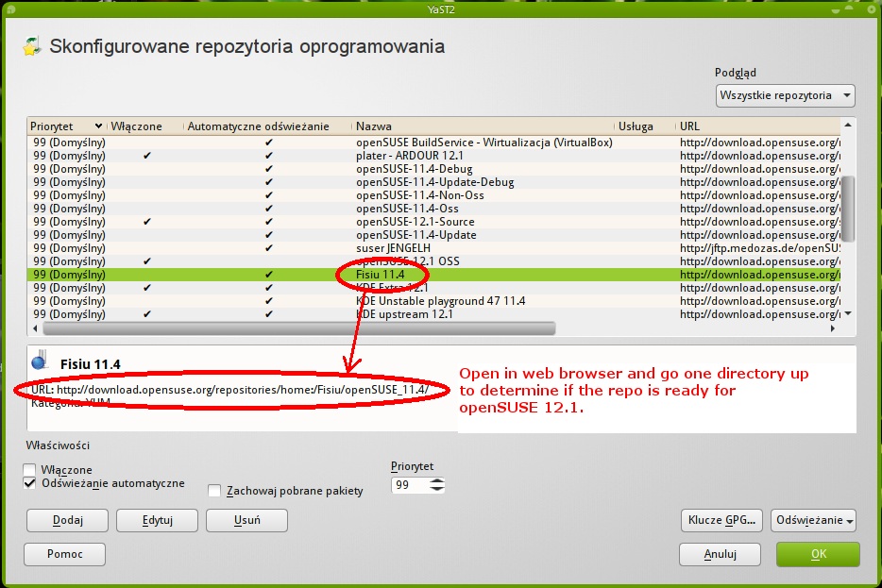Click the vertical scrollbar thumb of repository list

click(x=848, y=209)
